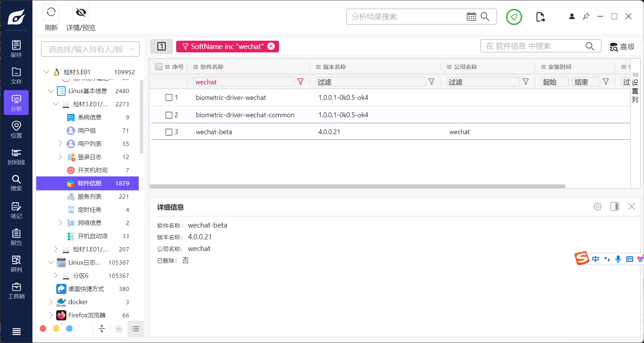Open the 案件 sidebar section
Screen dimensions: 644x343
[16, 49]
